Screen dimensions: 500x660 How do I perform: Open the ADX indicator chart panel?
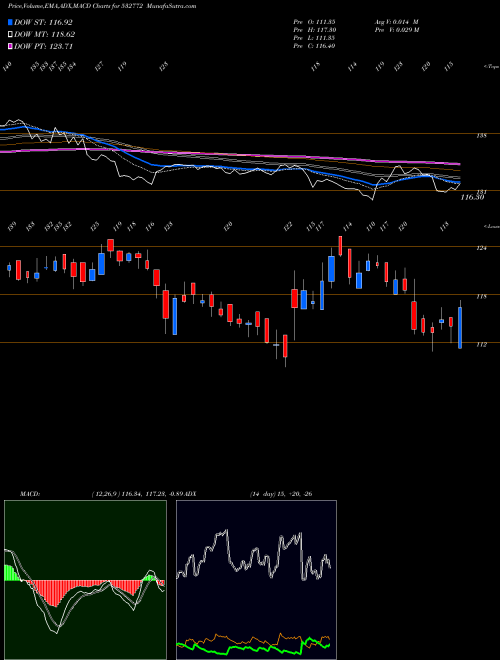tap(256, 580)
